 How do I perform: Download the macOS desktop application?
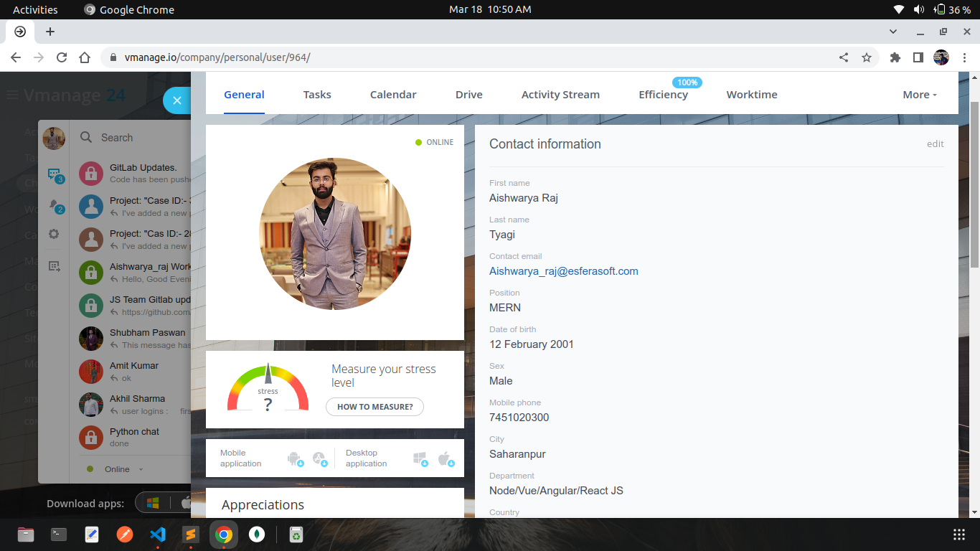(445, 458)
